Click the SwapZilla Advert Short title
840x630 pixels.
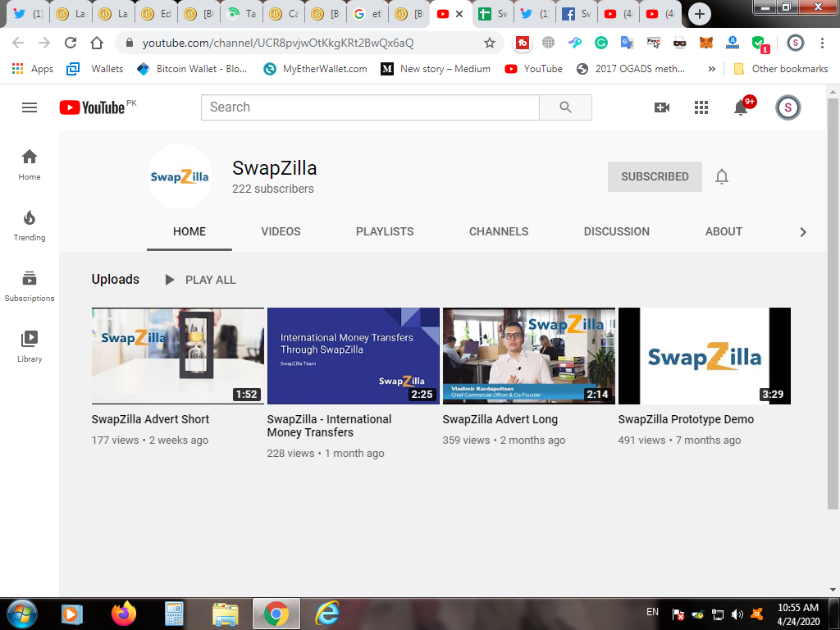(151, 419)
